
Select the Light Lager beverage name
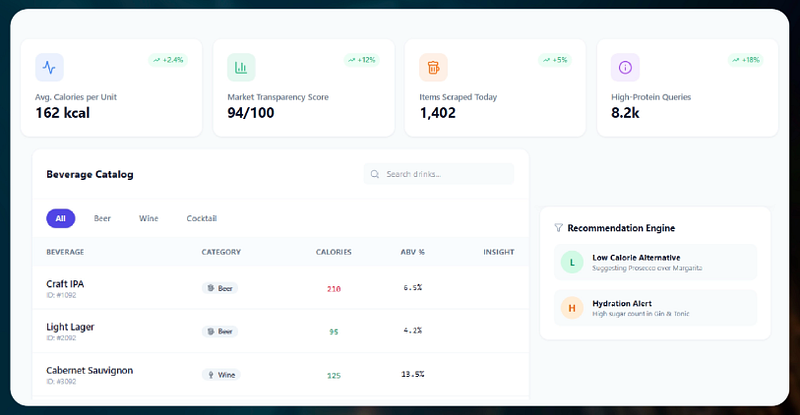[x=70, y=327]
